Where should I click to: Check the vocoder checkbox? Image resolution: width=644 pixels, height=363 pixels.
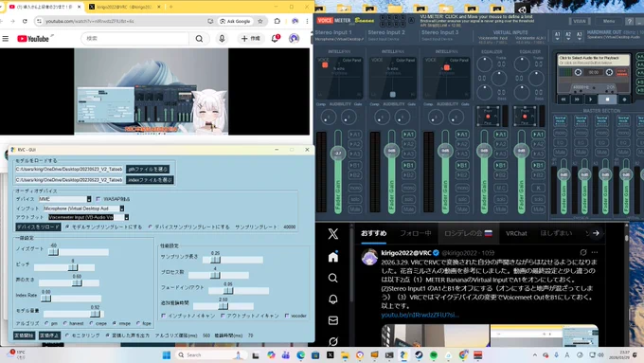[x=287, y=316]
